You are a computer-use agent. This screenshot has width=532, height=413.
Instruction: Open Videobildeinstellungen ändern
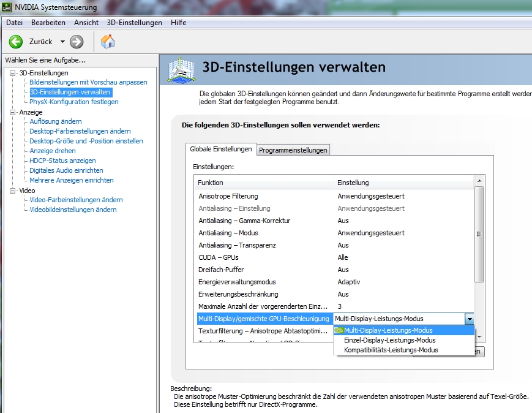click(73, 210)
